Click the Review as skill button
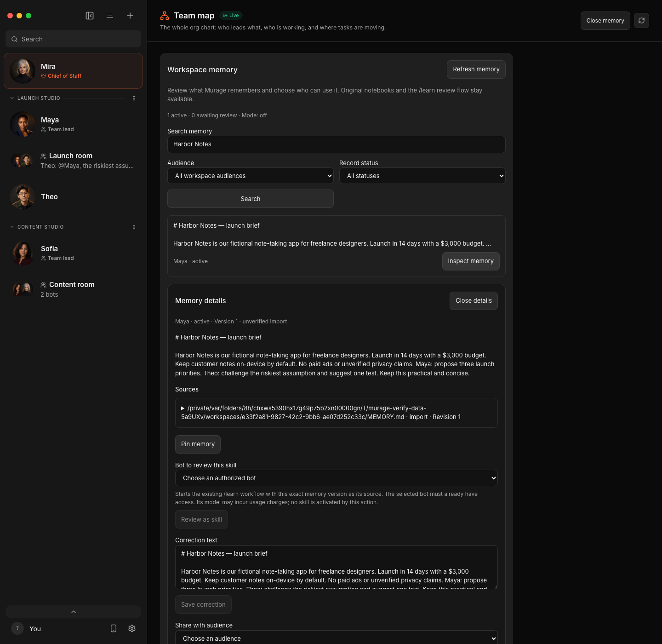 point(201,519)
